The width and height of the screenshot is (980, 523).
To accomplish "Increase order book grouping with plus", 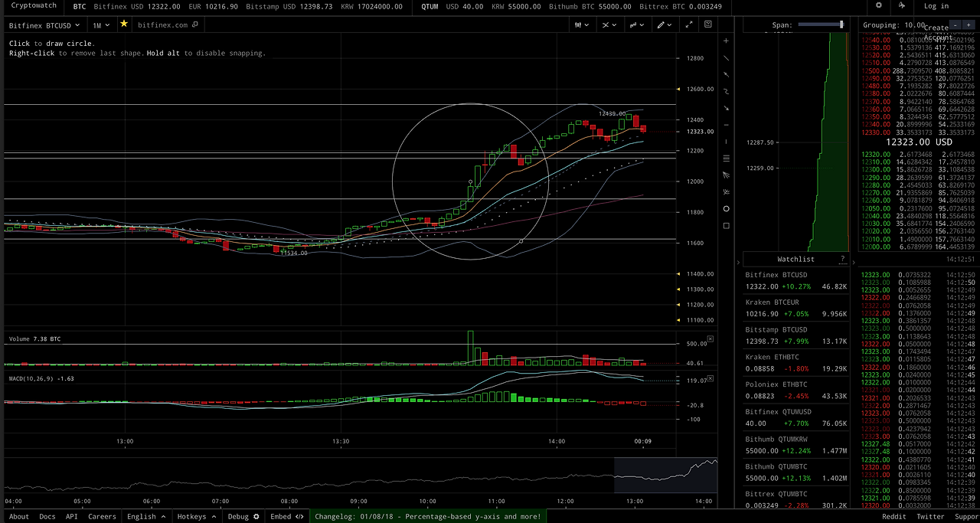I will click(967, 25).
